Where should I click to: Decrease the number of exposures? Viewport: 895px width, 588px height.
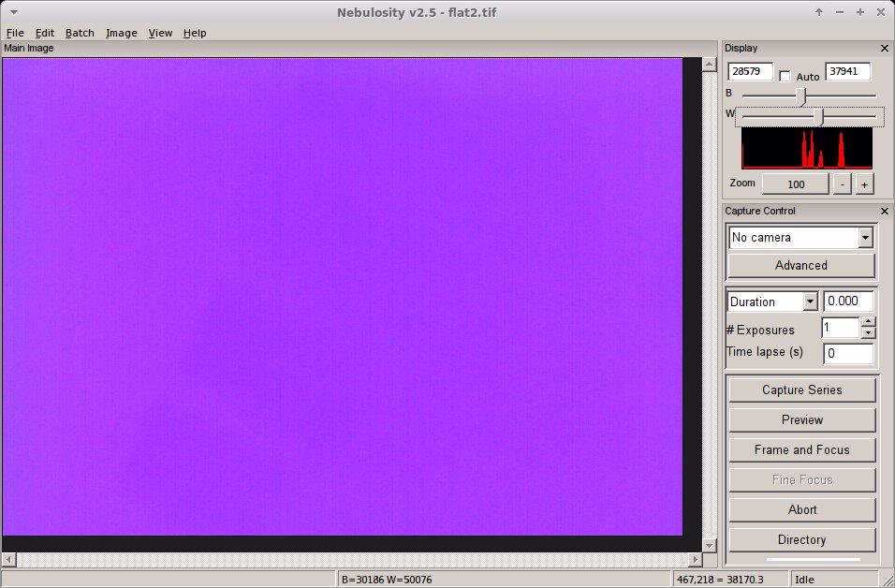point(868,333)
